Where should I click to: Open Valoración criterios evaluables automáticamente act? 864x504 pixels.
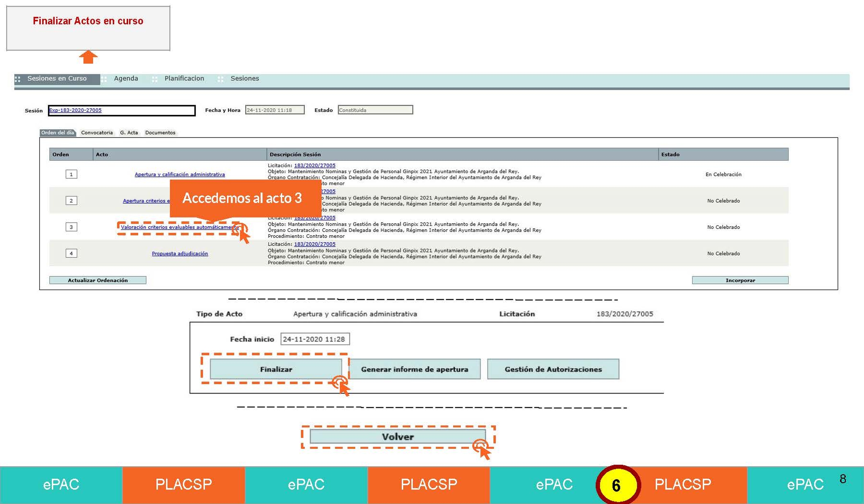click(x=180, y=227)
